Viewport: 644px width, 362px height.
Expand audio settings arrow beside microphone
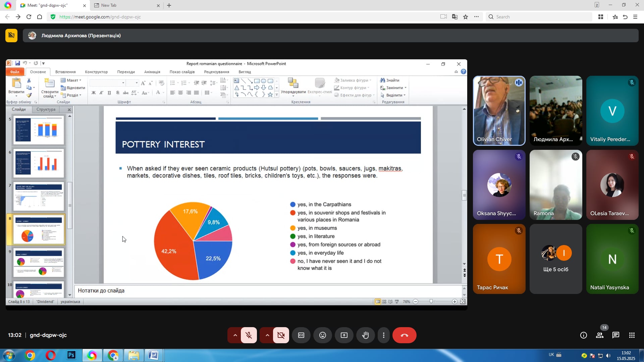[235, 335]
